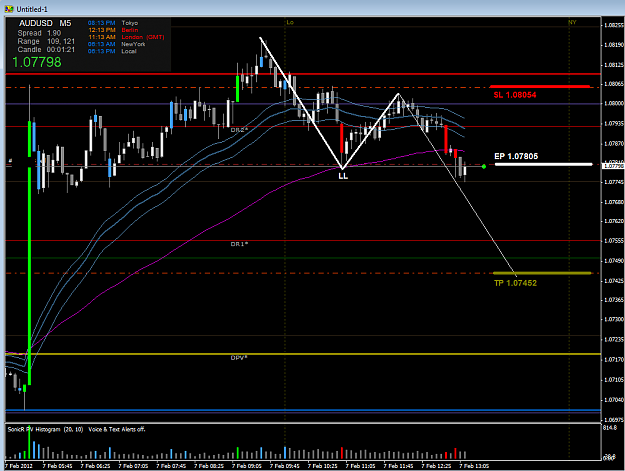Click the 1.07300 price axis label
The height and width of the screenshot is (471, 625).
[613, 319]
